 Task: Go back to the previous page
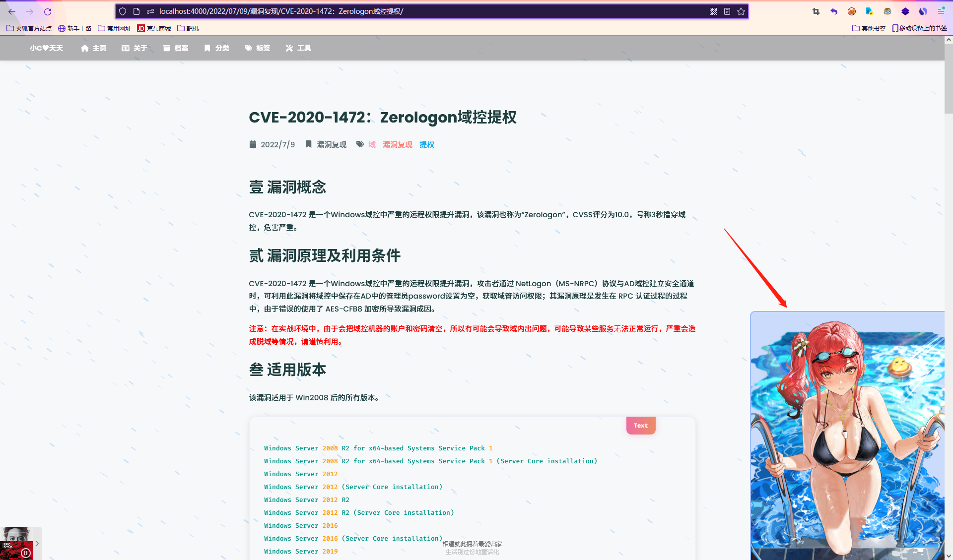pyautogui.click(x=12, y=11)
